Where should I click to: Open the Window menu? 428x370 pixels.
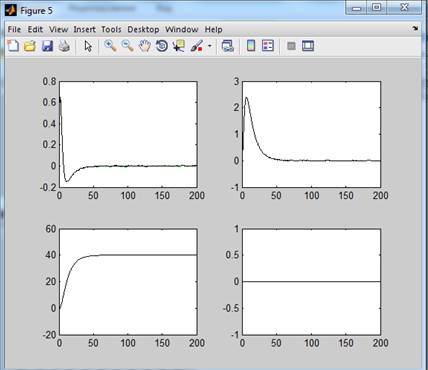tap(182, 29)
